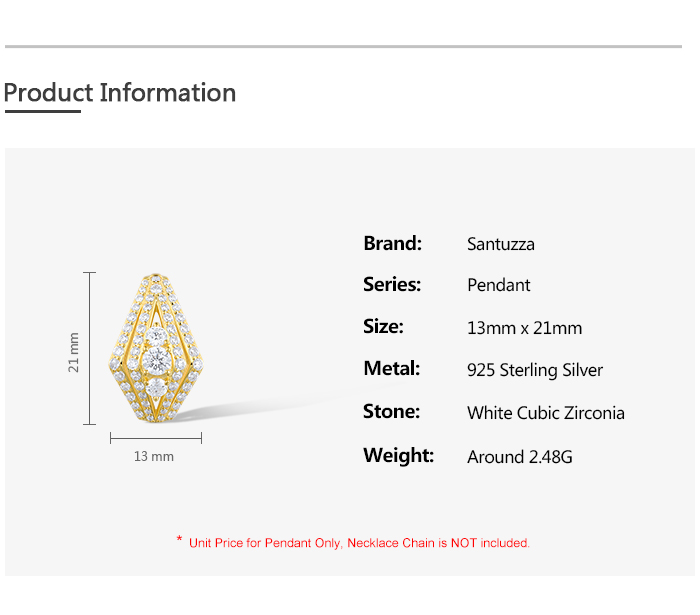Click the Size label

(x=383, y=327)
